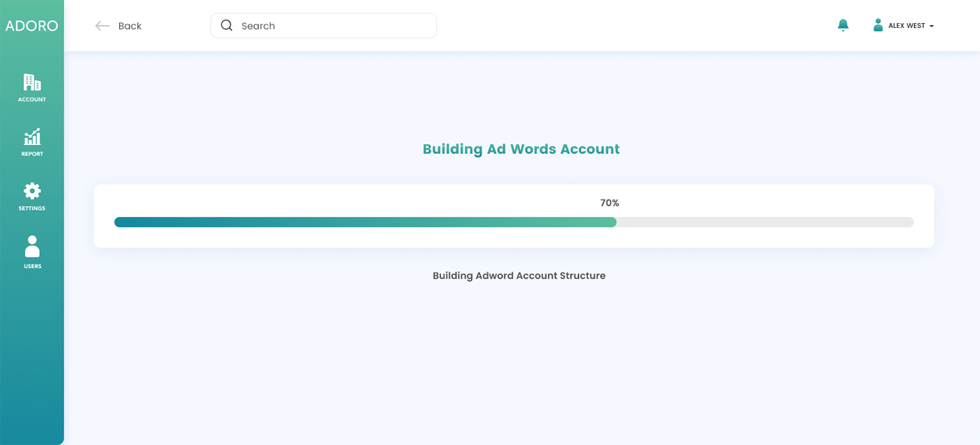Click the Building Adword Account Structure label
This screenshot has width=980, height=445.
pyautogui.click(x=519, y=276)
